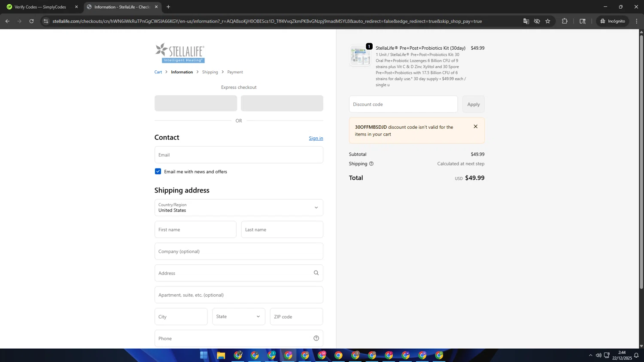Viewport: 644px width, 362px height.
Task: Focus the Email input field
Action: (x=239, y=155)
